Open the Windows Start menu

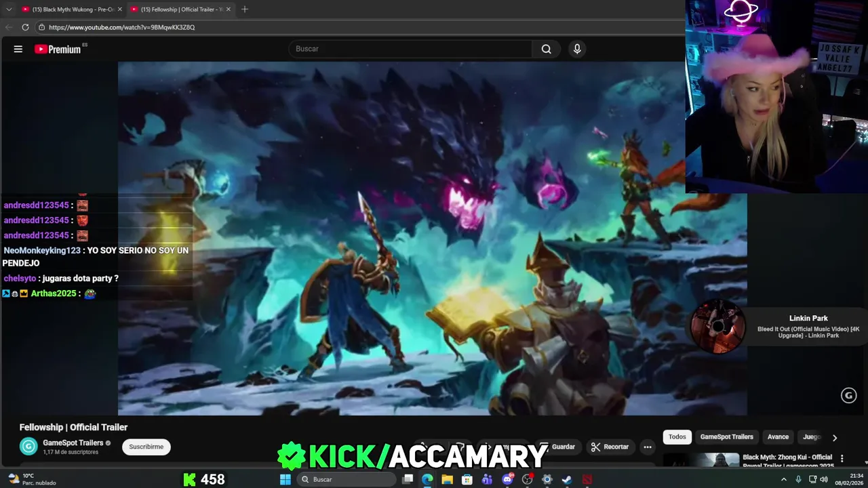285,479
